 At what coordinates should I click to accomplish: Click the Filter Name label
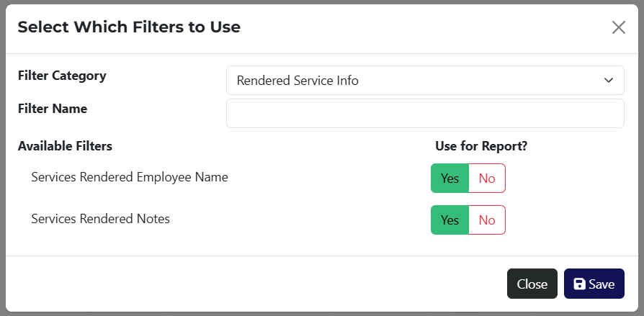[x=53, y=109]
